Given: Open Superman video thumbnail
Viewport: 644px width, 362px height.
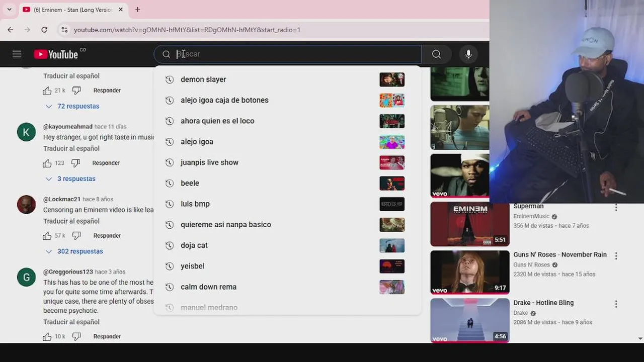Looking at the screenshot, I should (470, 224).
